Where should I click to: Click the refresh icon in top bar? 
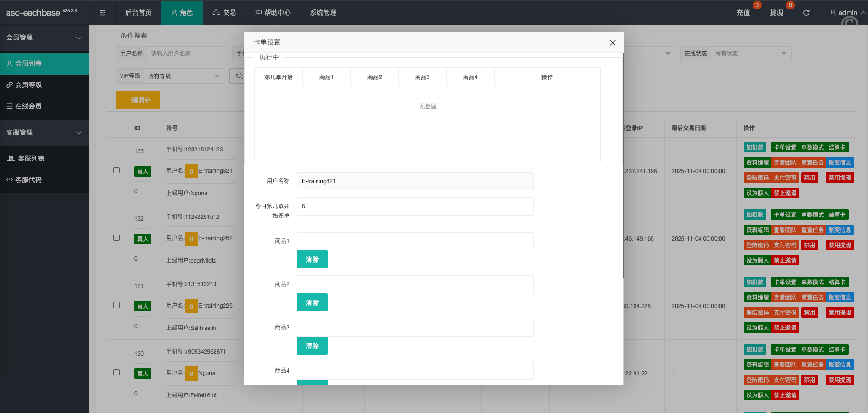click(x=806, y=13)
